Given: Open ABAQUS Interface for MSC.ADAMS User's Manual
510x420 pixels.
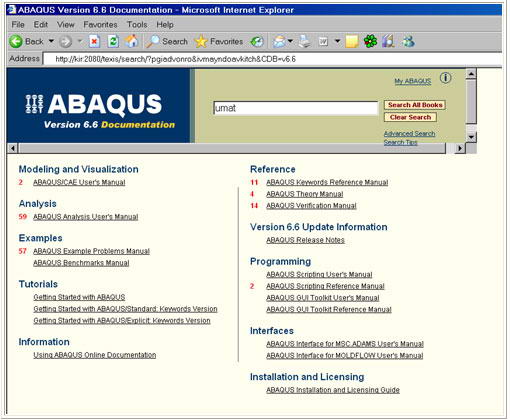Looking at the screenshot, I should pos(345,344).
